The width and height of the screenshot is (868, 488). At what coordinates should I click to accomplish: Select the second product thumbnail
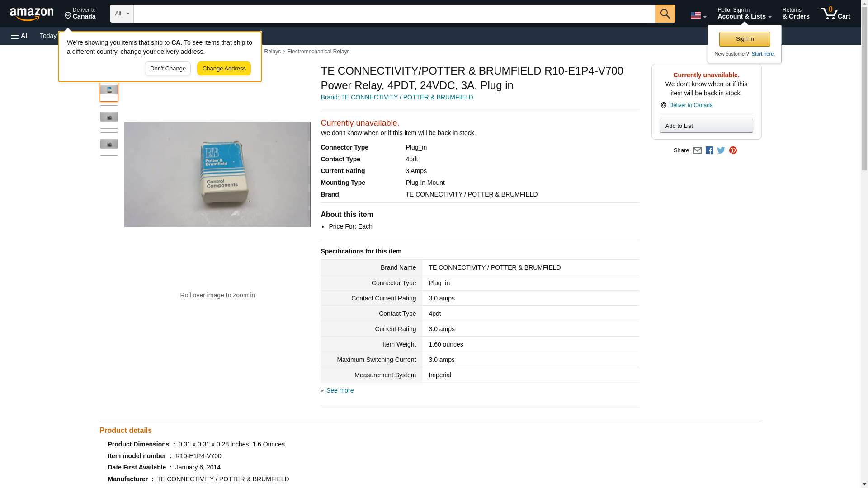coord(108,117)
